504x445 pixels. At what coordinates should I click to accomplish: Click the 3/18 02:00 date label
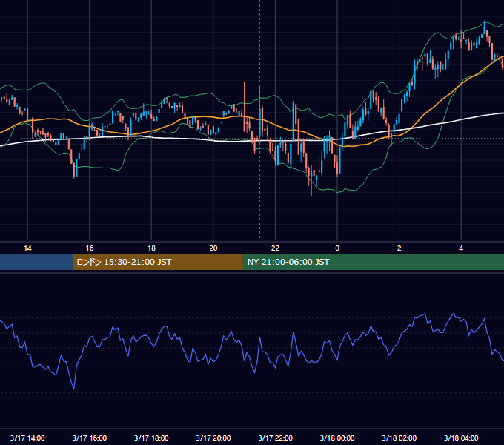click(399, 438)
